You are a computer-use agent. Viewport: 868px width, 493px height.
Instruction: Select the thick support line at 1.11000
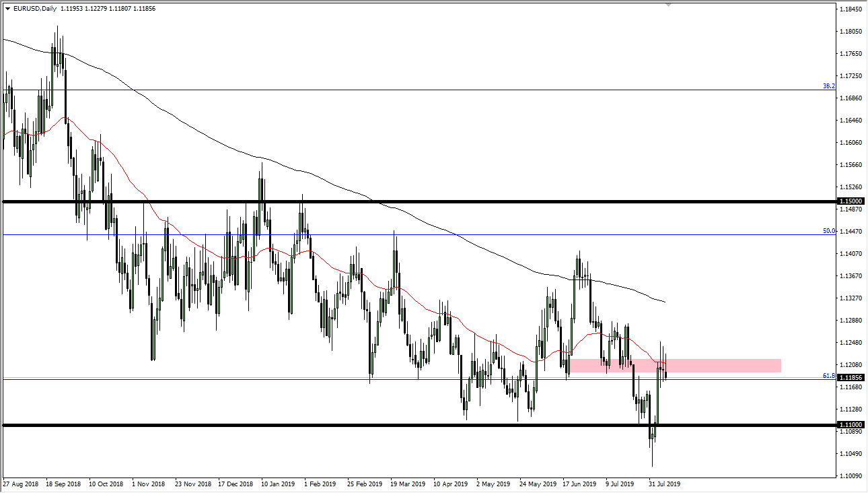point(336,424)
